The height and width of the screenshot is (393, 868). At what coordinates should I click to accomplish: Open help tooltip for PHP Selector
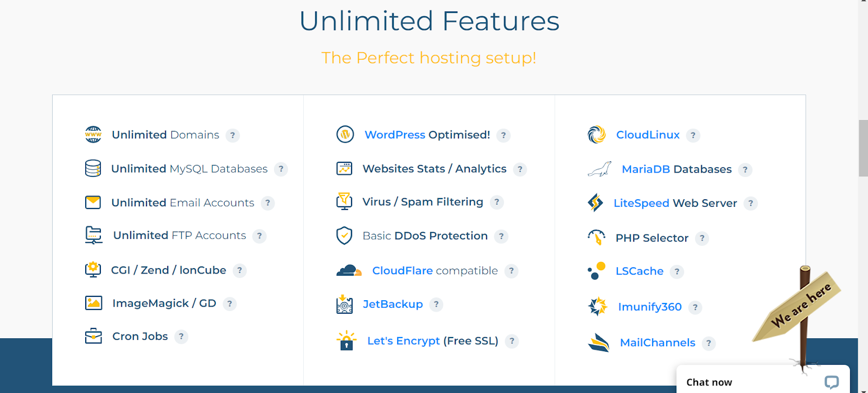point(702,238)
